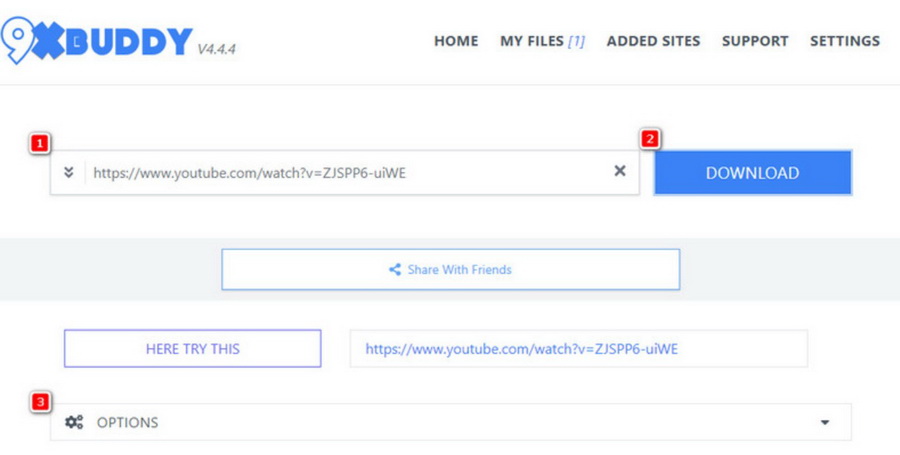
Task: Go to the HOME menu item
Action: click(456, 41)
